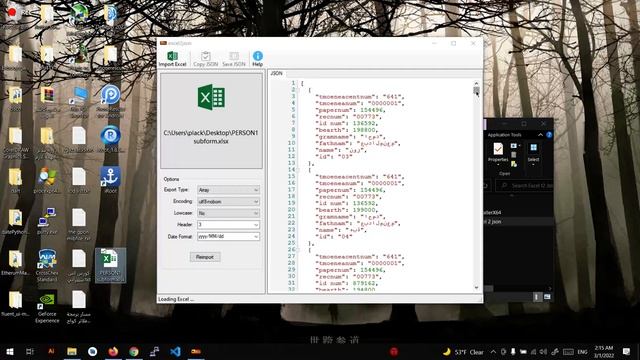Image resolution: width=640 pixels, height=360 pixels.
Task: Collapse the JSON object fold marker at line 14
Action: click(x=298, y=170)
